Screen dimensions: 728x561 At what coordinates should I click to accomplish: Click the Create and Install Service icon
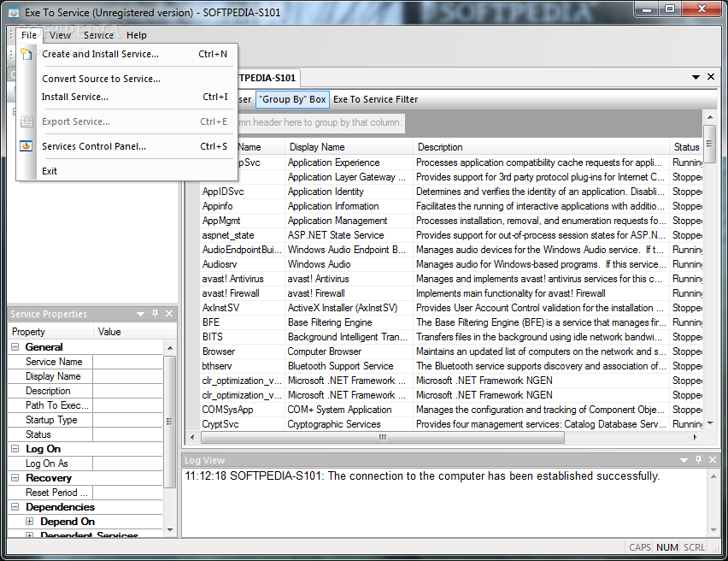point(26,54)
